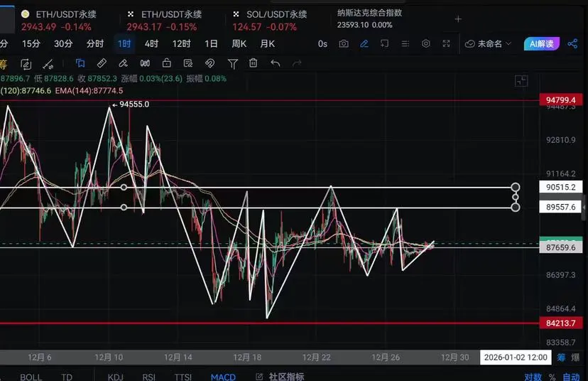The height and width of the screenshot is (381, 588).
Task: Open the first ETH/USDT永续 ticker tab
Action: (59, 21)
